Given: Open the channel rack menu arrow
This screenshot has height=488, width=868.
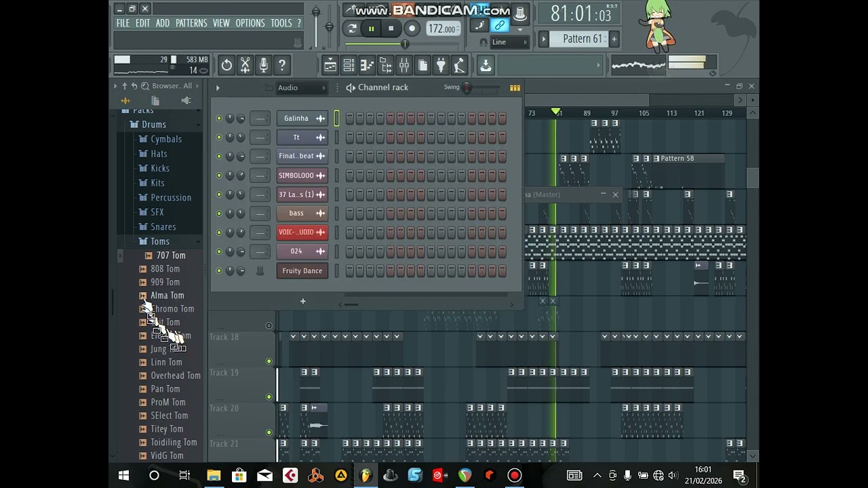Looking at the screenshot, I should [218, 87].
